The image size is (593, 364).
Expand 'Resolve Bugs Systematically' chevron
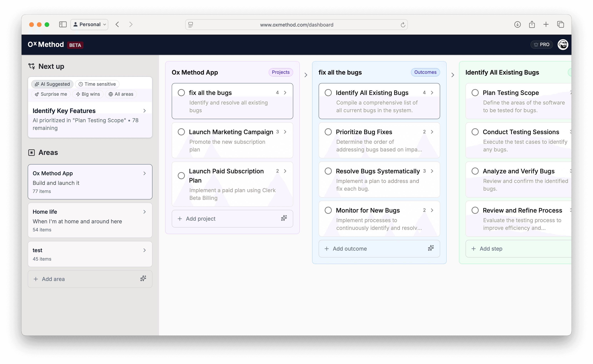[x=432, y=171]
